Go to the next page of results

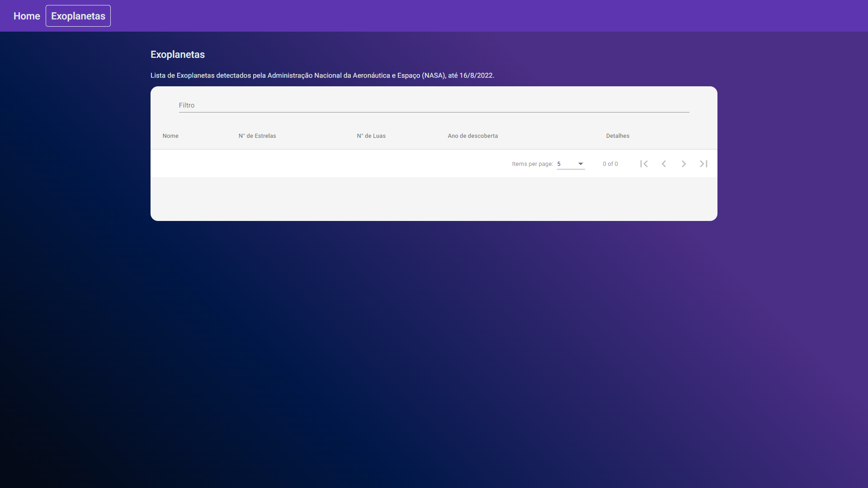[x=684, y=164]
